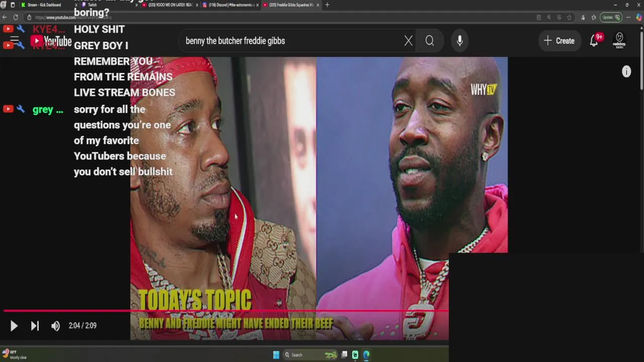Go to YouTube home via logo
644x362 pixels.
tap(51, 41)
